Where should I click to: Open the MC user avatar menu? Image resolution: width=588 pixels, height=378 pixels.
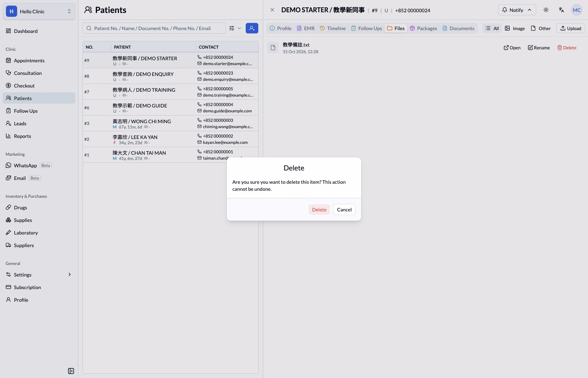click(576, 10)
